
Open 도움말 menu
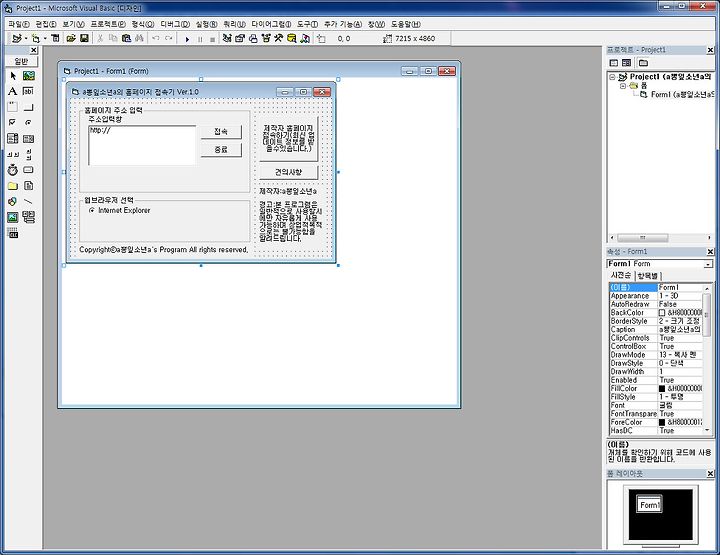point(405,24)
